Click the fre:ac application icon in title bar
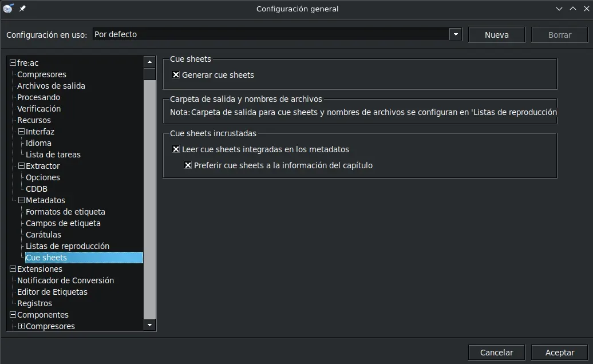 (x=9, y=9)
